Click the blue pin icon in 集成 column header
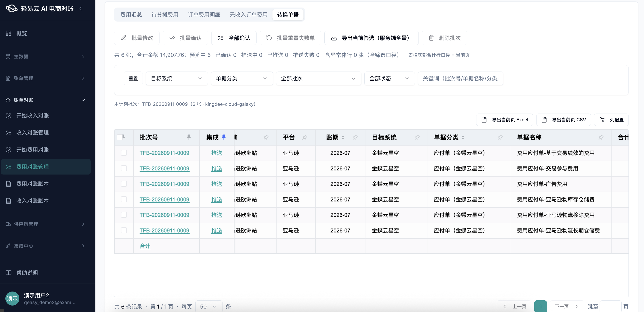The image size is (644, 312). point(224,137)
